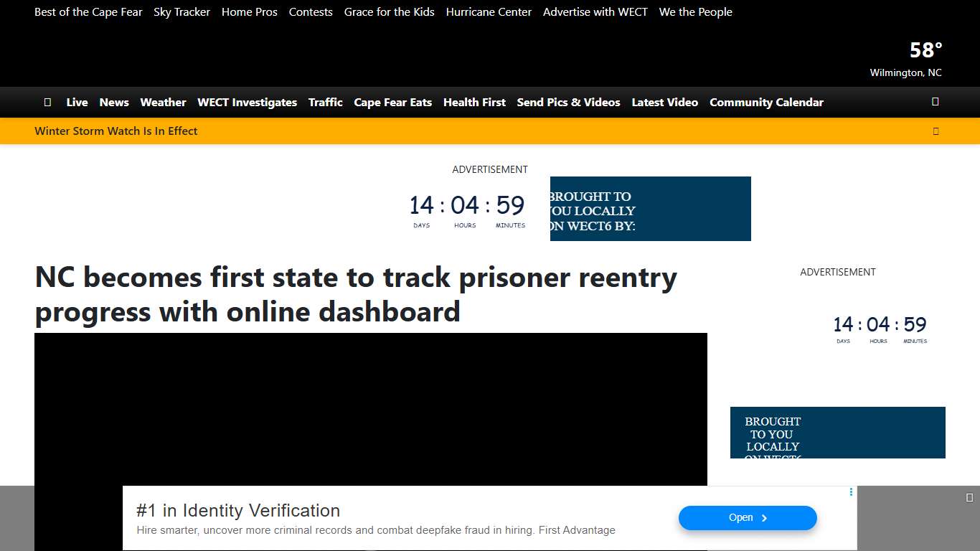Viewport: 980px width, 551px height.
Task: Open the Community Calendar
Action: [x=766, y=102]
